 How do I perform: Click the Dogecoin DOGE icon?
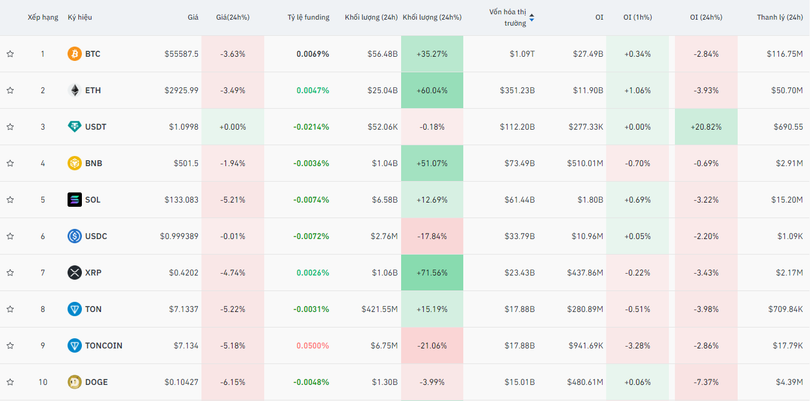[74, 382]
